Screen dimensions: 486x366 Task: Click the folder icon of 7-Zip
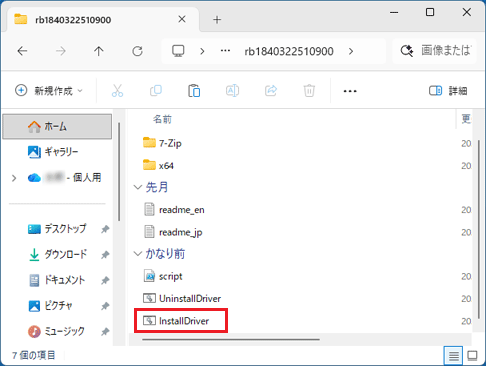click(x=149, y=143)
